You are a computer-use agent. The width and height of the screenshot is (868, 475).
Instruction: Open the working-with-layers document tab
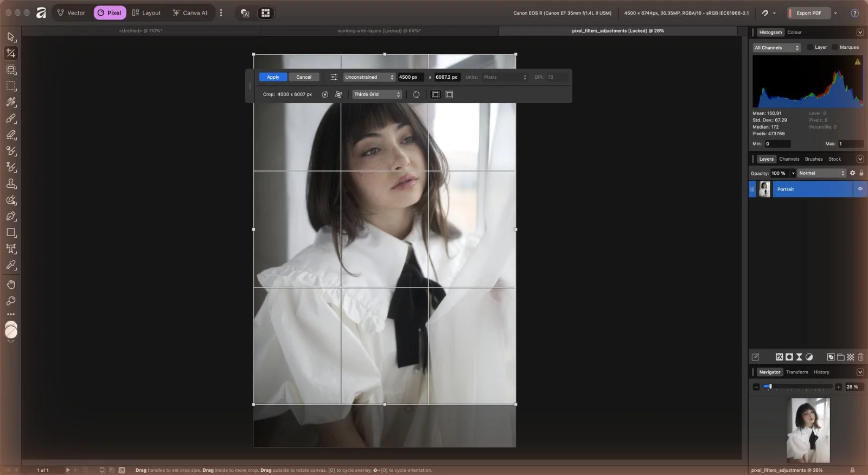point(379,31)
